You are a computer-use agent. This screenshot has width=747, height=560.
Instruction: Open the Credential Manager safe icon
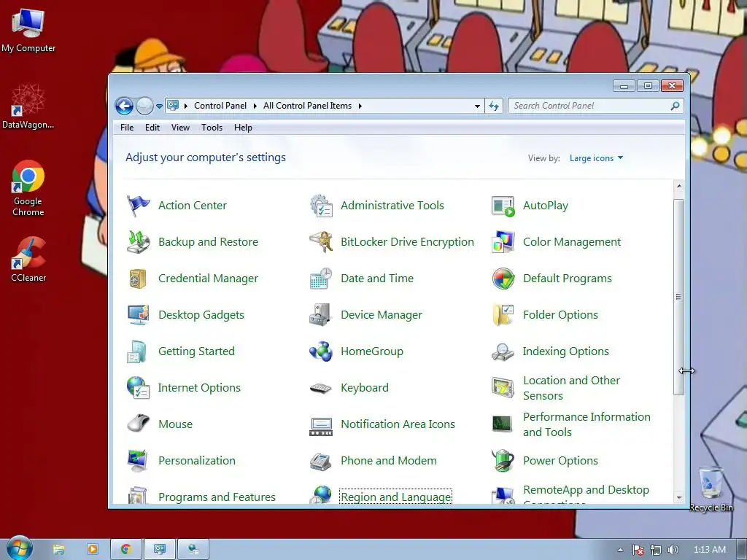tap(138, 279)
